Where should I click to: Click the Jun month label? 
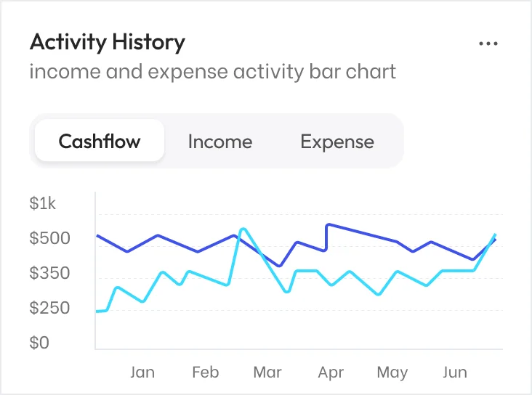455,372
